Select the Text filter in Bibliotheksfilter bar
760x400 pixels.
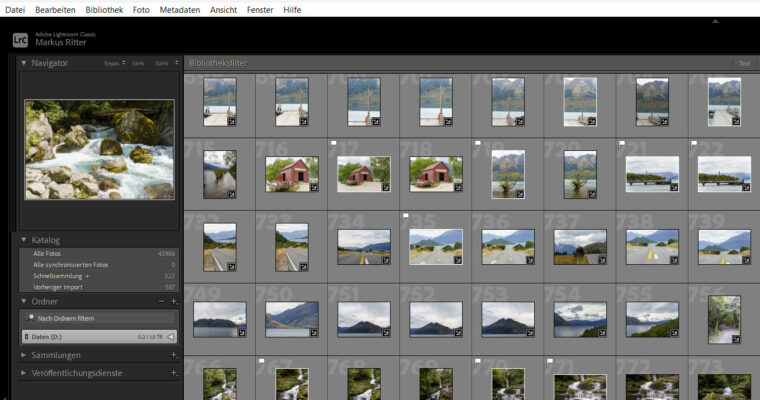click(x=744, y=63)
